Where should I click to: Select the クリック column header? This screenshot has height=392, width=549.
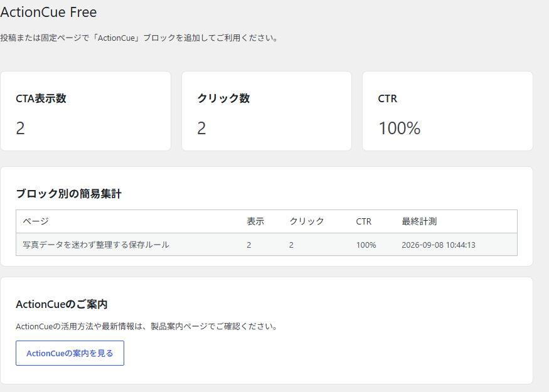tap(307, 221)
